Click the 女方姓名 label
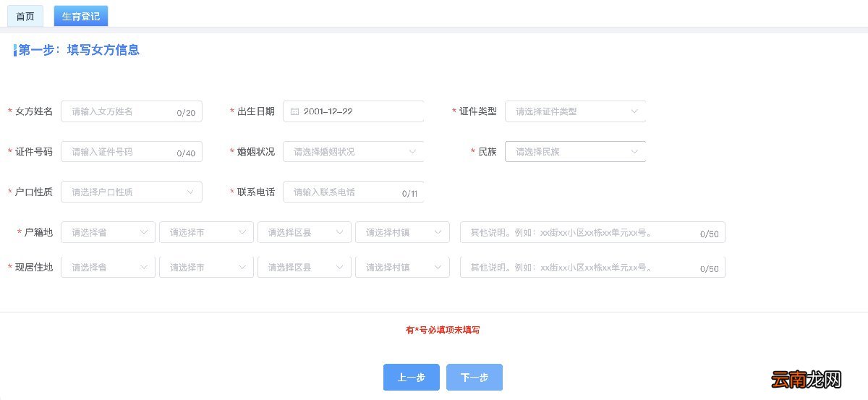 (34, 111)
